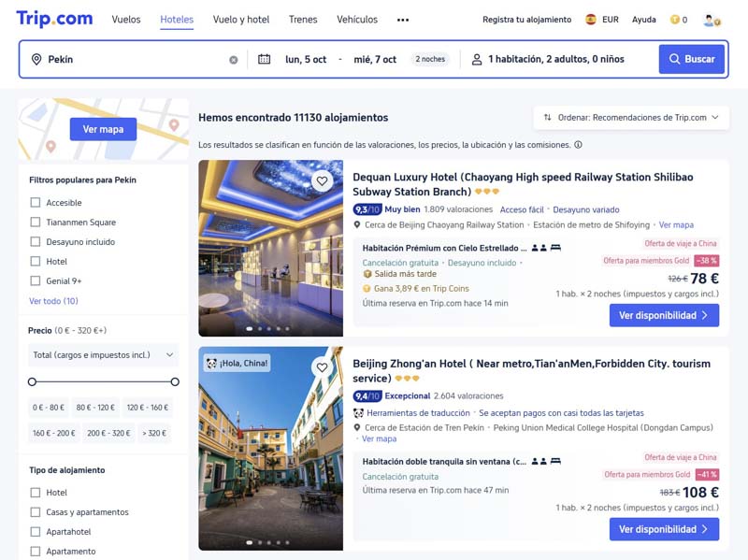This screenshot has width=748, height=560.
Task: Click the guests person icon
Action: click(x=476, y=60)
